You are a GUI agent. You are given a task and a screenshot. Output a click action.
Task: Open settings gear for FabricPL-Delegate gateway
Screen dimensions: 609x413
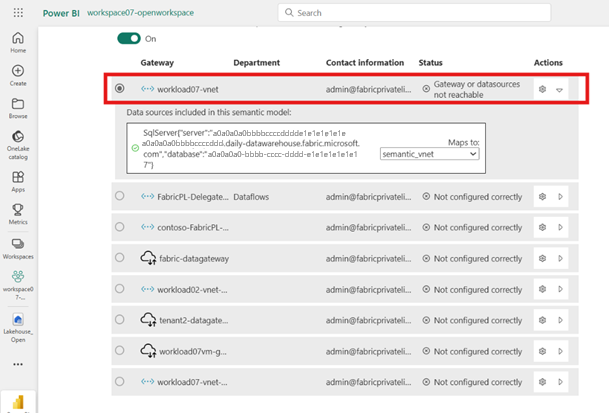point(543,197)
